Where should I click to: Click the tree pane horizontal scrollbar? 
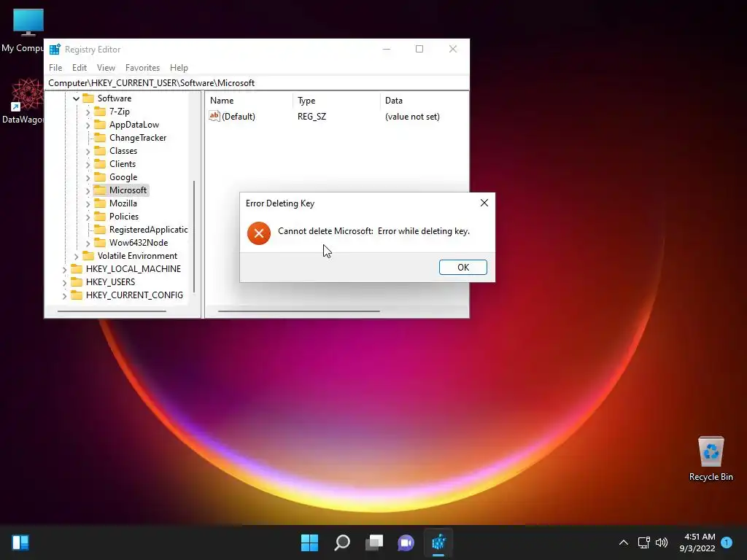click(112, 311)
